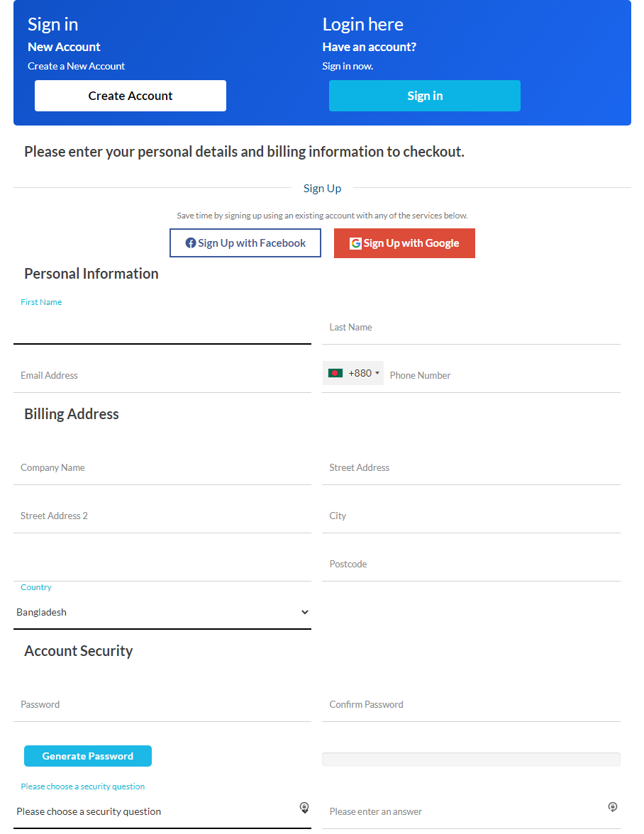Click the Facebook logo icon

point(190,243)
